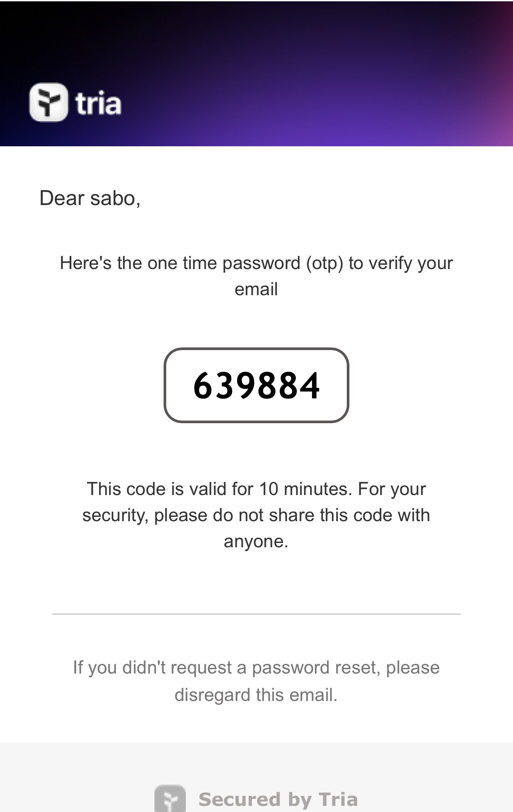Click the Tria logo icon in header
This screenshot has width=513, height=812.
pyautogui.click(x=48, y=102)
